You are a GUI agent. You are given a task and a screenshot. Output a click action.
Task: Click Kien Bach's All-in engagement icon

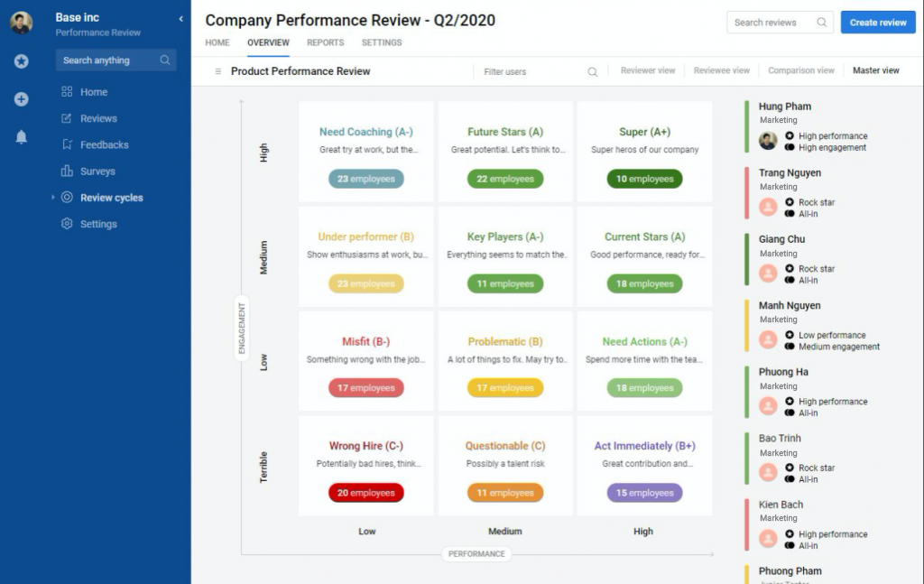pyautogui.click(x=789, y=546)
